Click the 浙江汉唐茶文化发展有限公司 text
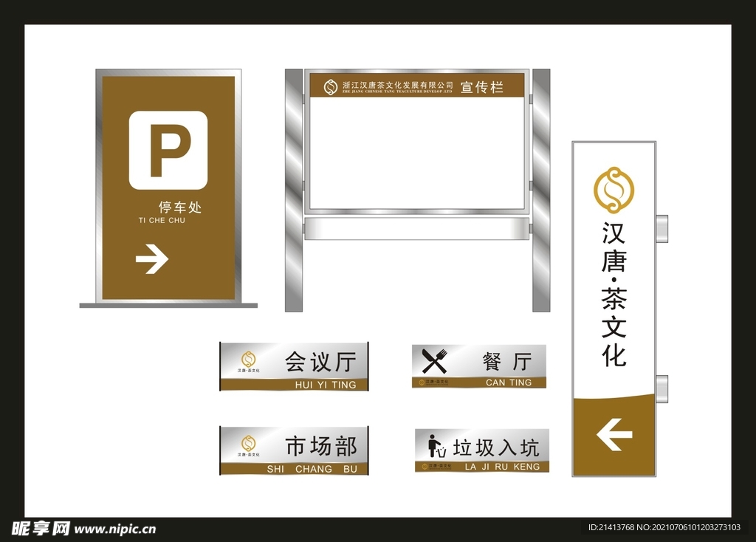 point(398,85)
